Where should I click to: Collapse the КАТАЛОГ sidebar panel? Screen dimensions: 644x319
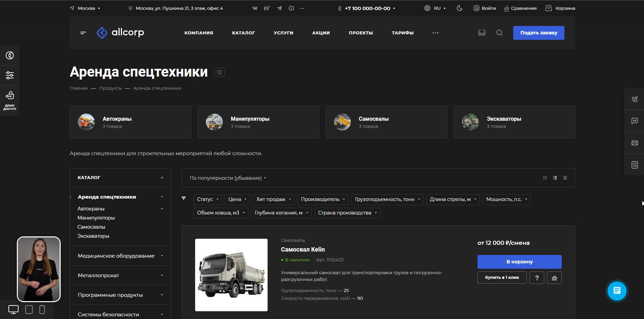click(162, 178)
